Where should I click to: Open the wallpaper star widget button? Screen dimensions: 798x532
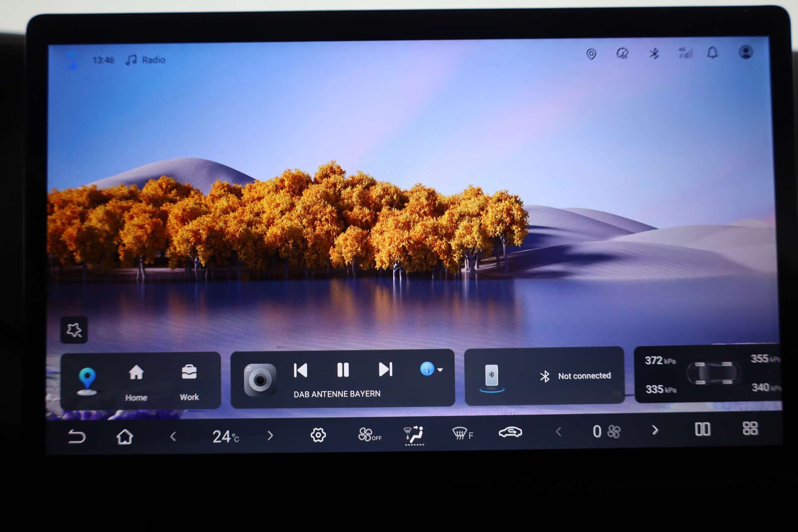[x=74, y=330]
